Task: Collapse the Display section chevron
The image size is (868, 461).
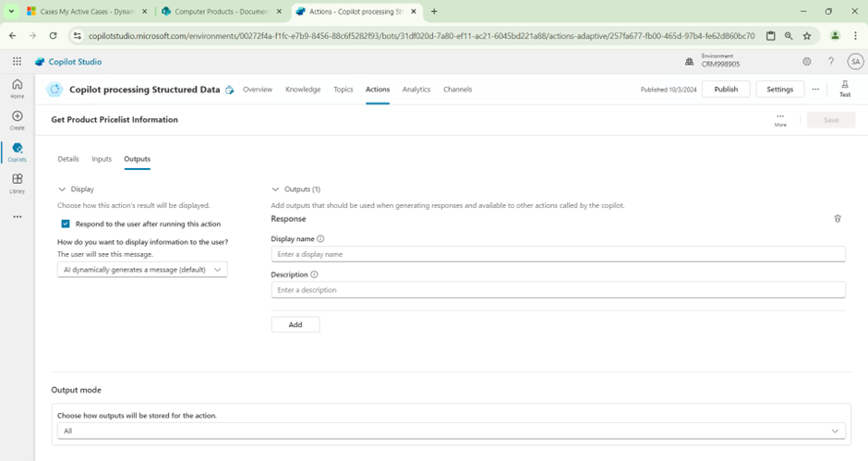Action: [x=62, y=189]
